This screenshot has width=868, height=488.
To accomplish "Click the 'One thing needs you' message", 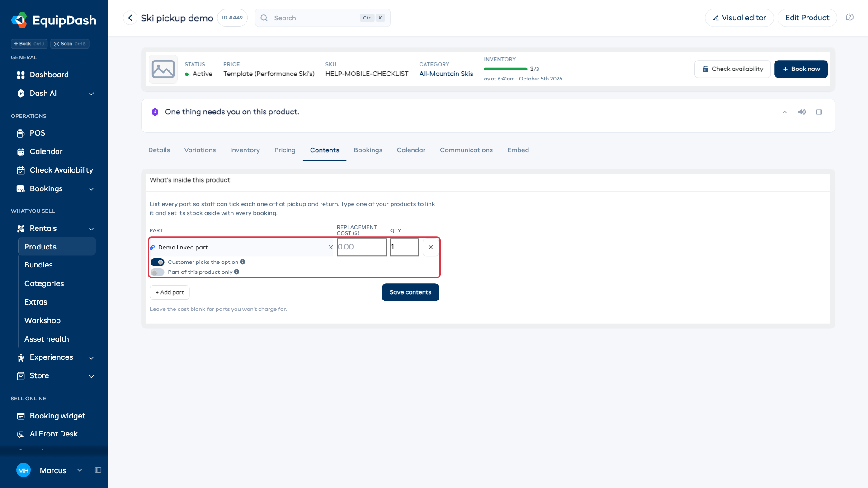I will (x=232, y=112).
